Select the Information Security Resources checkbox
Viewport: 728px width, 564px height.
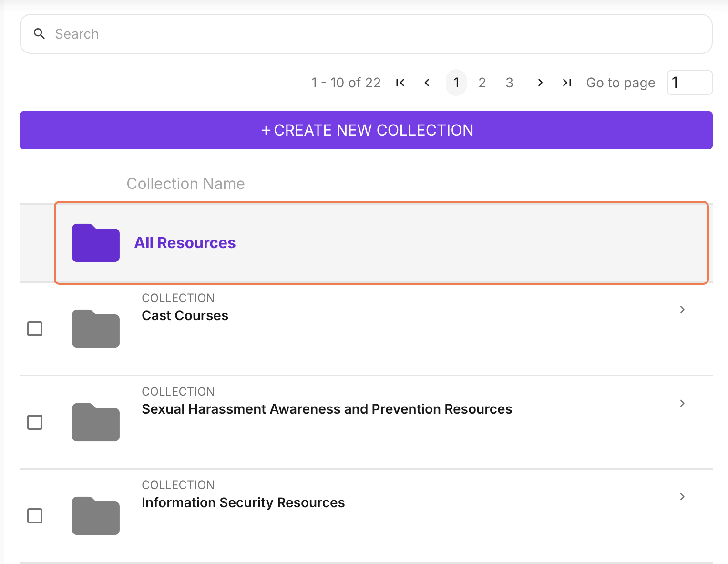pos(35,516)
